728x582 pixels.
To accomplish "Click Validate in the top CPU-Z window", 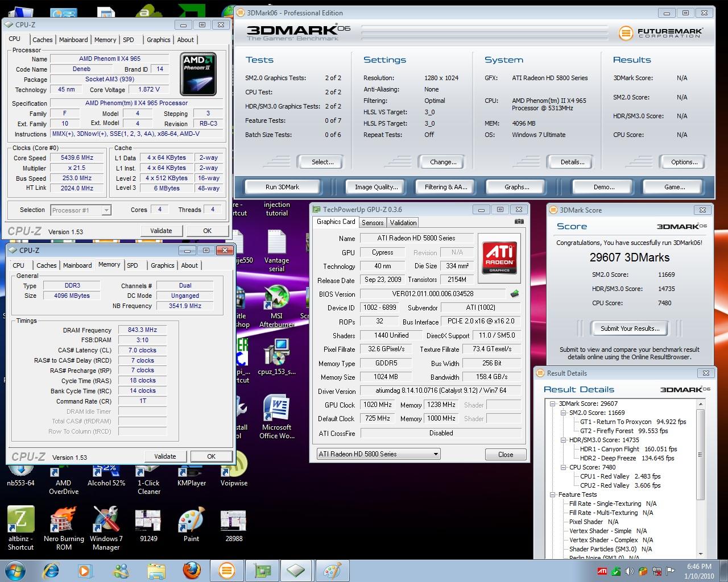I will [161, 231].
